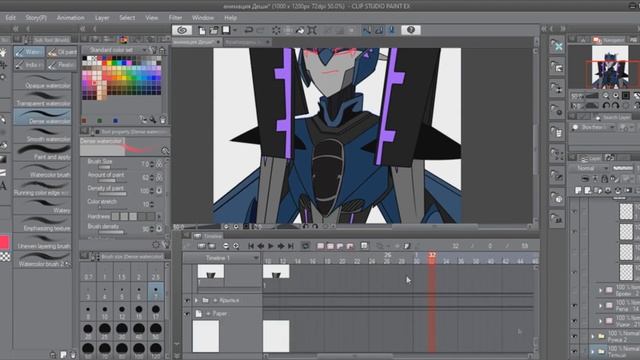
Task: Select the Transparent watercolor brush
Action: coord(42,99)
